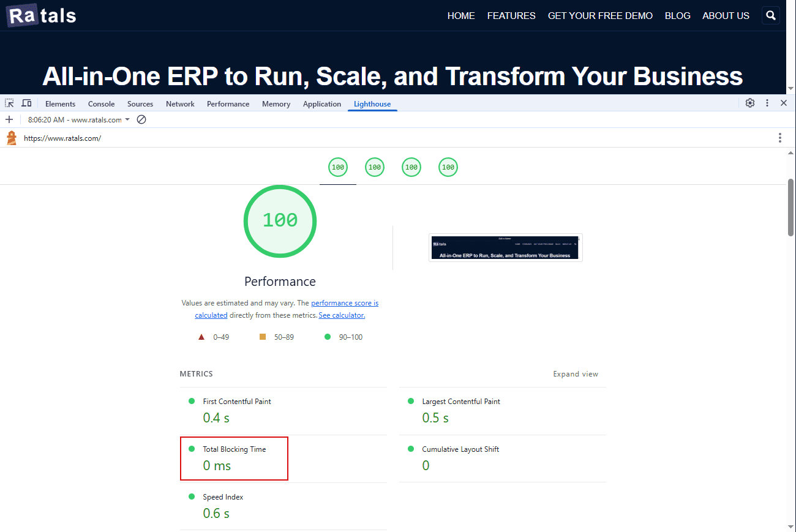Click the page screenshot thumbnail
This screenshot has height=532, width=796.
505,247
